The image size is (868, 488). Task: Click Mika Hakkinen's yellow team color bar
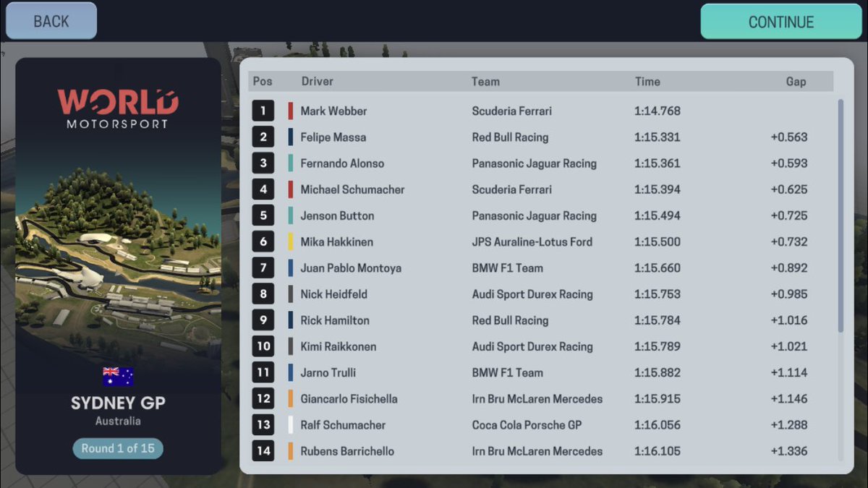(290, 241)
